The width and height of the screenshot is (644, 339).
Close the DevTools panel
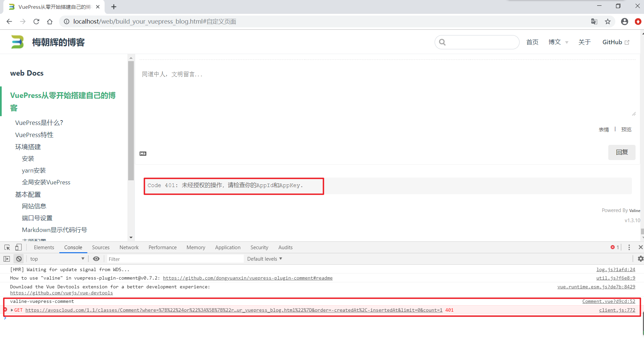(x=641, y=247)
